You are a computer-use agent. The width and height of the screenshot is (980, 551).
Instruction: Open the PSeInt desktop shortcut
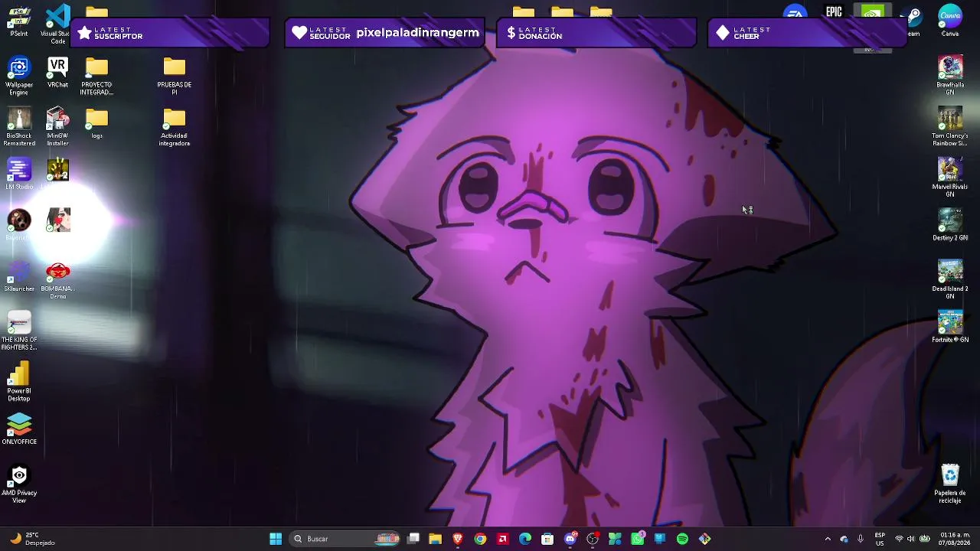pos(19,20)
